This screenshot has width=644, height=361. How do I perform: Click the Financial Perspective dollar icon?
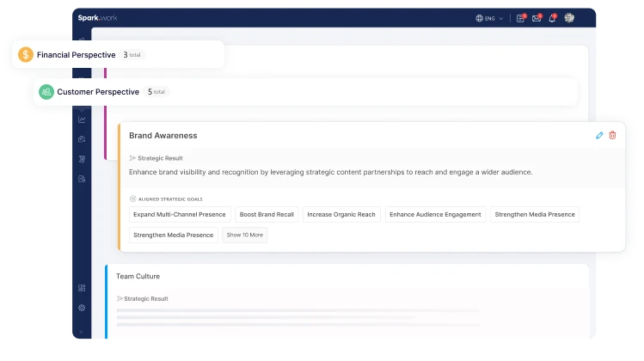(x=26, y=55)
